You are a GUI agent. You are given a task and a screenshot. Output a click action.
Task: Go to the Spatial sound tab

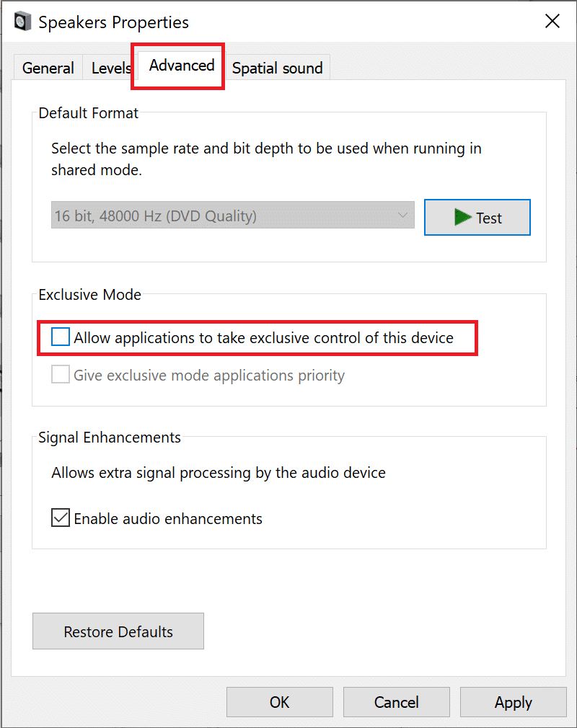pos(277,68)
